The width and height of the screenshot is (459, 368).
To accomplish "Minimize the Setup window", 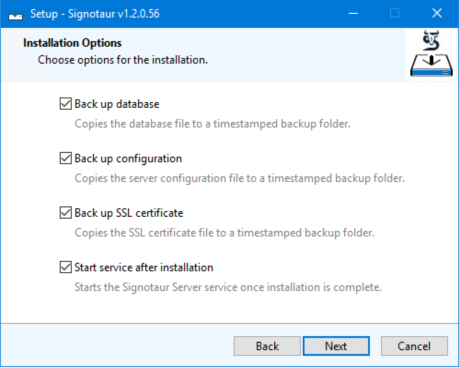I will coord(353,14).
